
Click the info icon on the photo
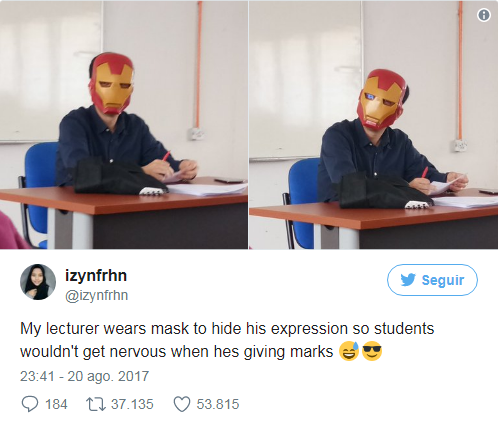484,15
